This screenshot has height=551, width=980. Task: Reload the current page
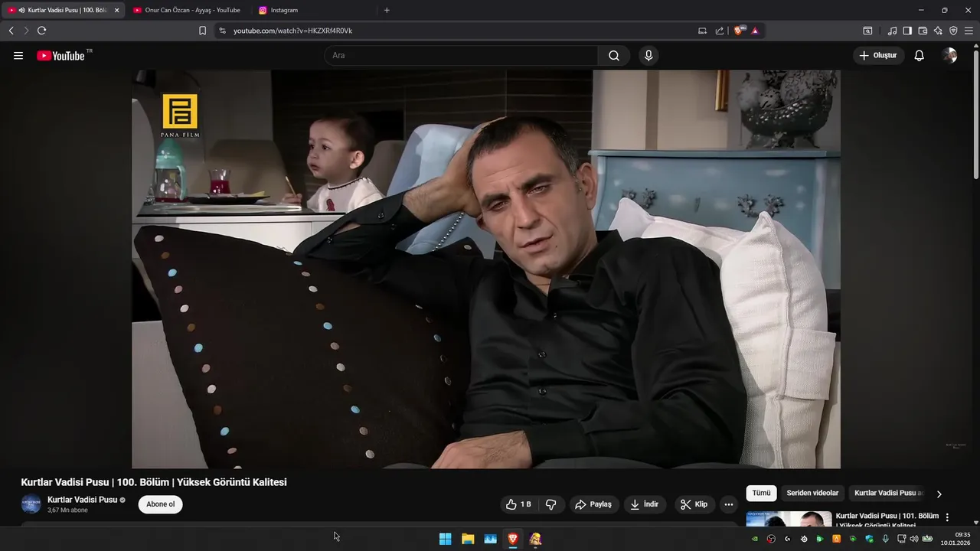tap(42, 31)
